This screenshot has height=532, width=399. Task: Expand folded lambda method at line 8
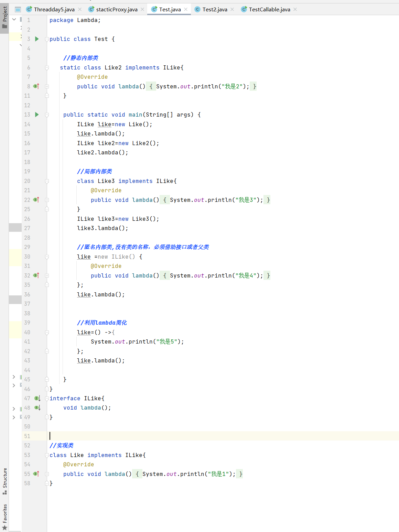pyautogui.click(x=47, y=86)
